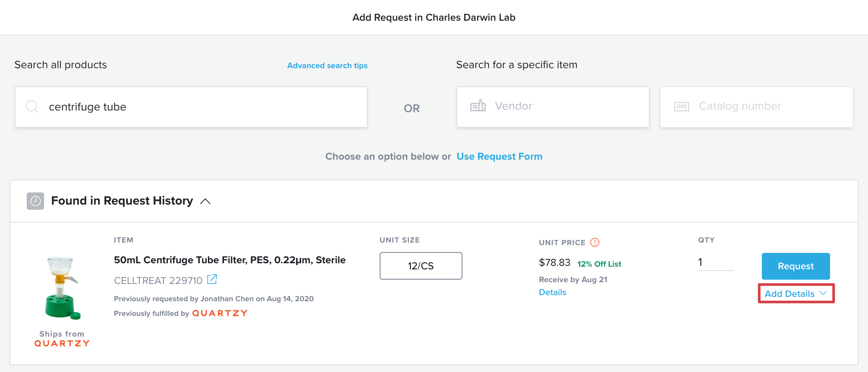Click the magnifying glass search icon
Image resolution: width=868 pixels, height=372 pixels.
32,106
